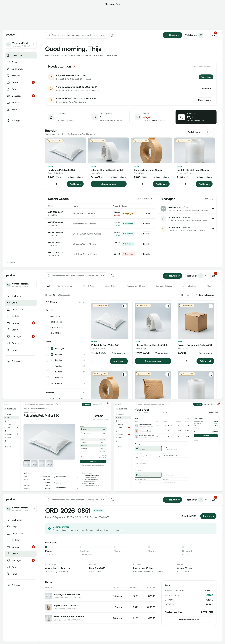The width and height of the screenshot is (225, 644).
Task: Collapse the Availability filter section
Action: (x=83, y=393)
